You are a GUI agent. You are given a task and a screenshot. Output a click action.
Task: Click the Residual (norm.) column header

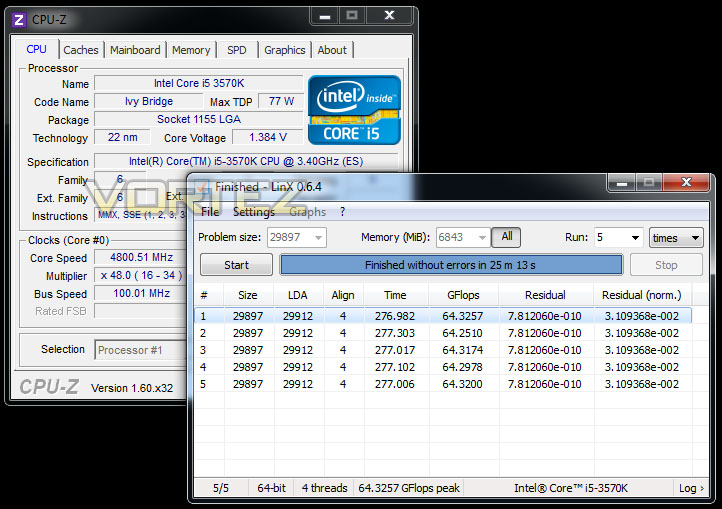tap(641, 295)
